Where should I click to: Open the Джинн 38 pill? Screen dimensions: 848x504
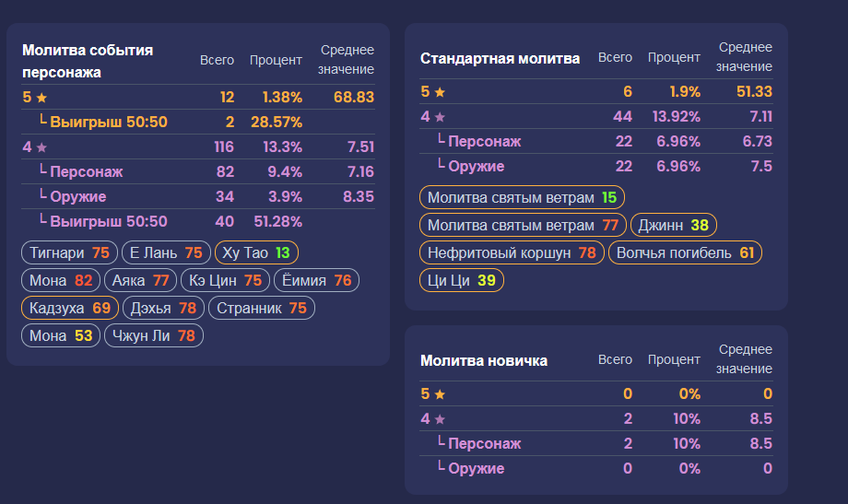(673, 225)
